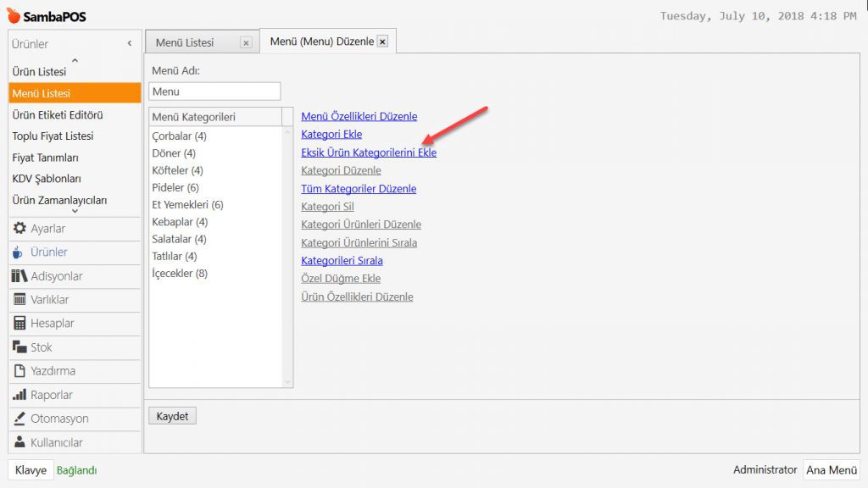Image resolution: width=868 pixels, height=488 pixels.
Task: Select the Varlıklar table icon
Action: (19, 300)
